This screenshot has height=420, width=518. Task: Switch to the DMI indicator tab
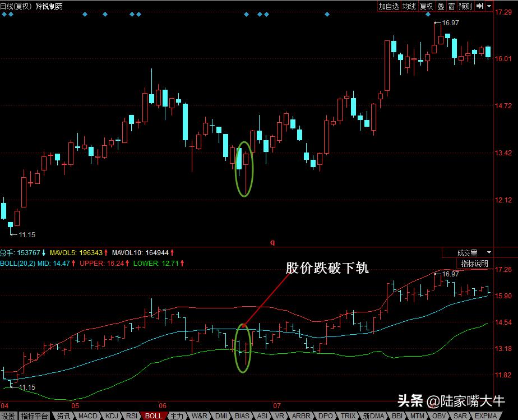click(x=221, y=416)
